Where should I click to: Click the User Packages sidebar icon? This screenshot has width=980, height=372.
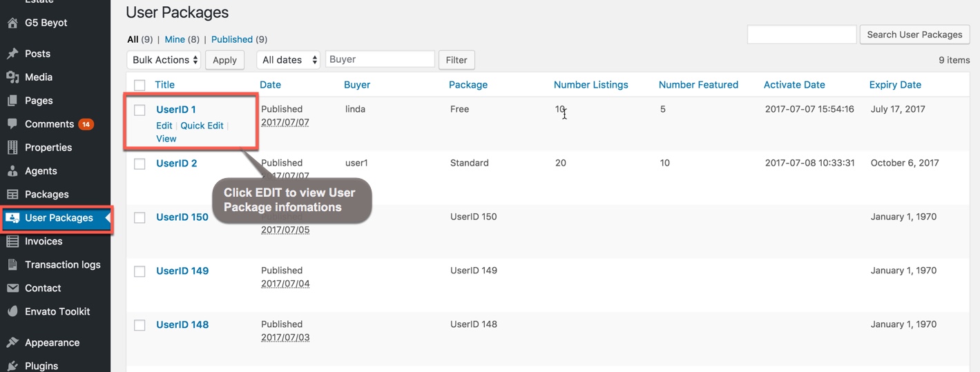point(12,218)
